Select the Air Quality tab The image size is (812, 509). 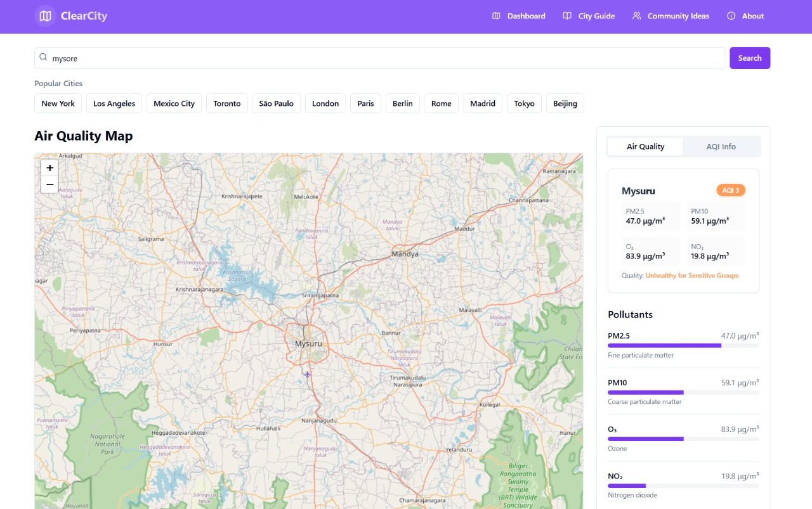(x=645, y=146)
